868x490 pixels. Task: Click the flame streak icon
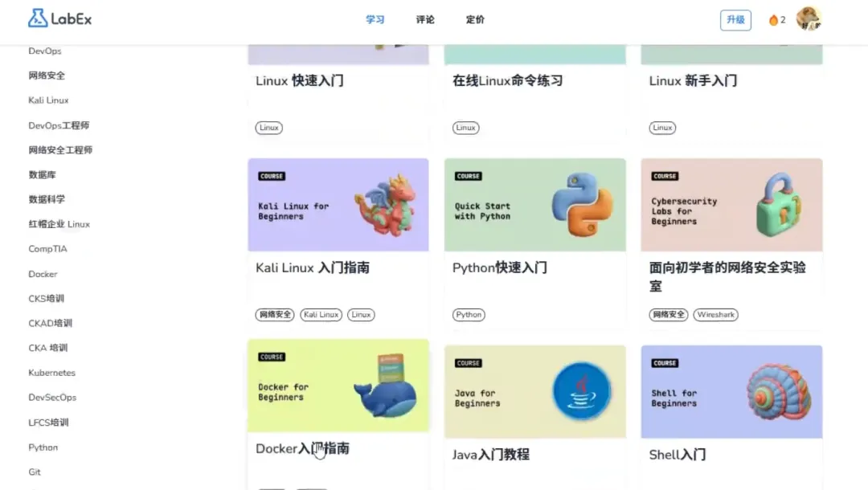[x=773, y=20]
